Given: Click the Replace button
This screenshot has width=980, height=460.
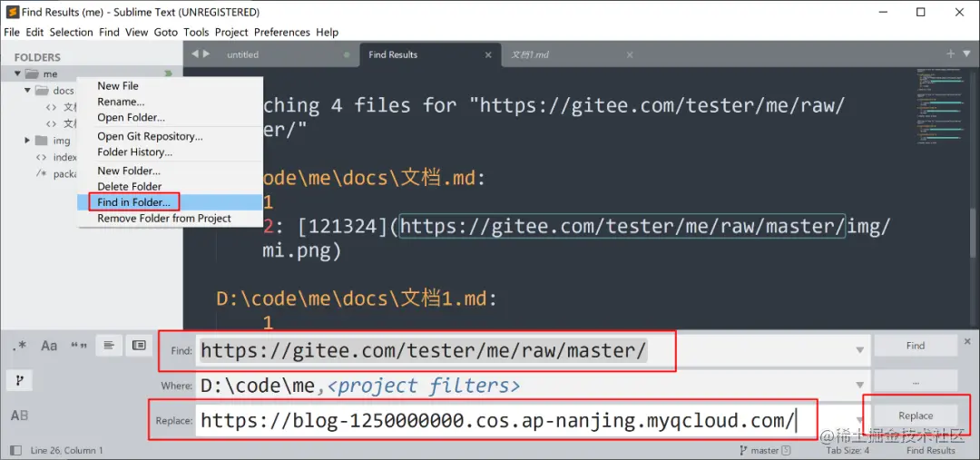Looking at the screenshot, I should point(915,416).
